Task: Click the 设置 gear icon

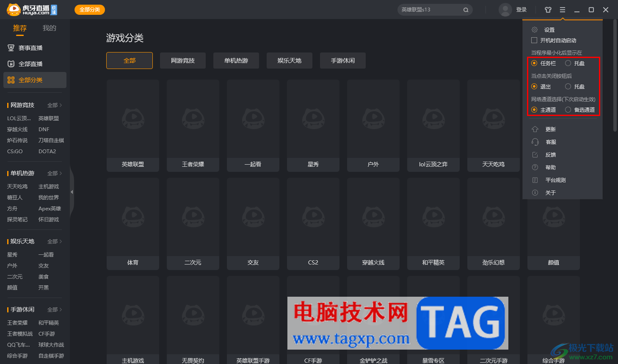Action: [x=535, y=30]
